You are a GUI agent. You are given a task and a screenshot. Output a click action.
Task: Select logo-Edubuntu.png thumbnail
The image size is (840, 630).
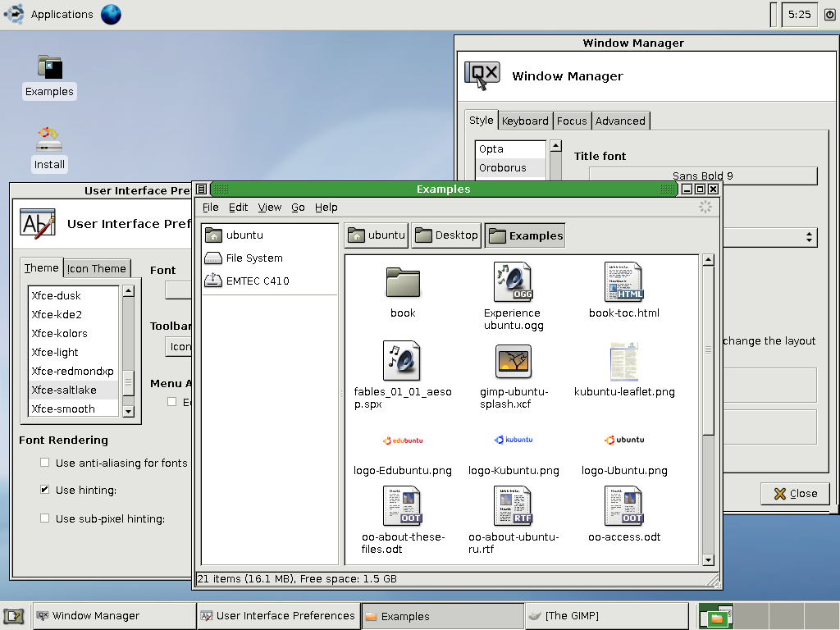tap(403, 441)
